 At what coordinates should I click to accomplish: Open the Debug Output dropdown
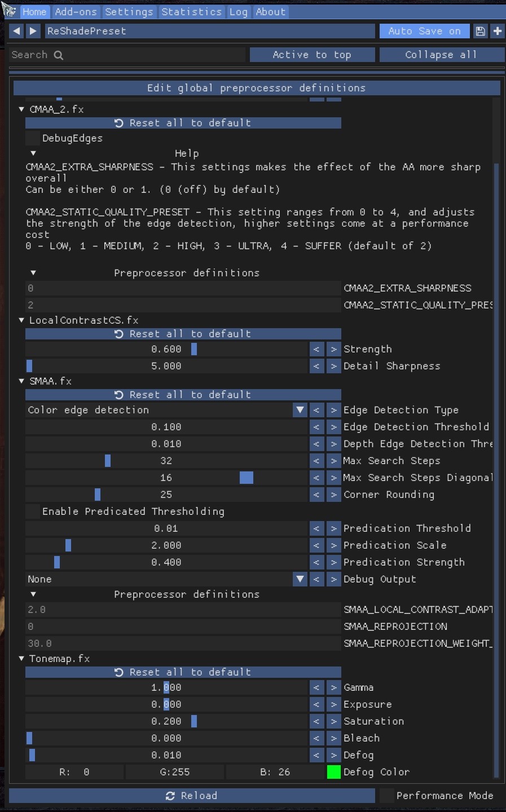(300, 579)
